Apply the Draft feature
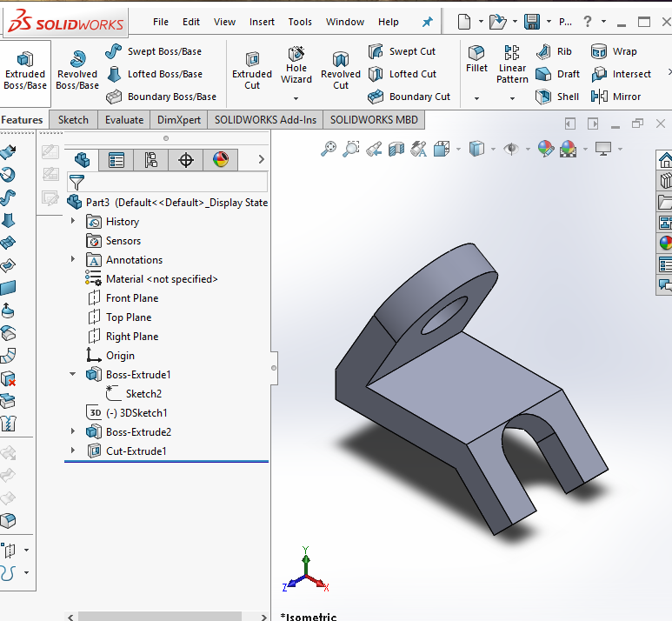Viewport: 672px width, 621px height. point(557,74)
